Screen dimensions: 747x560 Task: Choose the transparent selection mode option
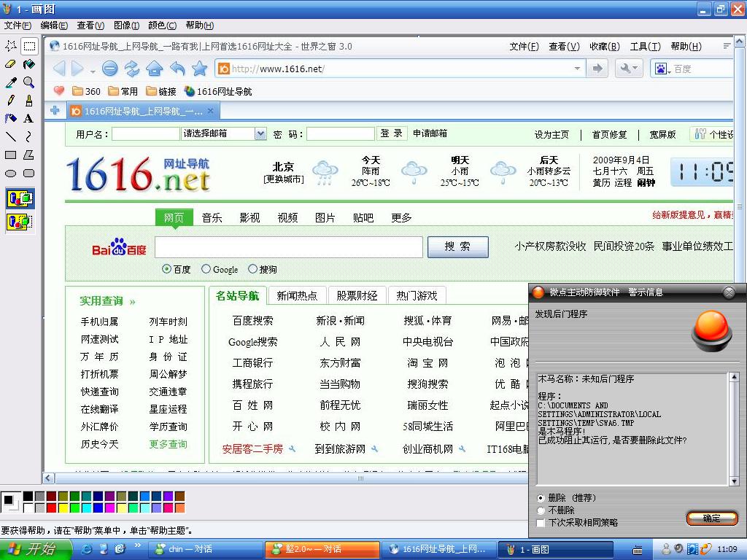pos(20,222)
